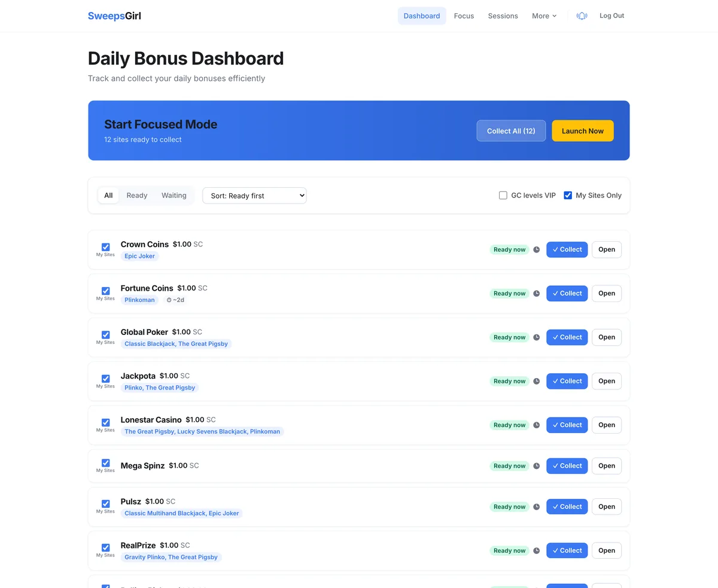Screen dimensions: 718x588
Task: Click the Lonestar Casino games tag
Action: [202, 432]
